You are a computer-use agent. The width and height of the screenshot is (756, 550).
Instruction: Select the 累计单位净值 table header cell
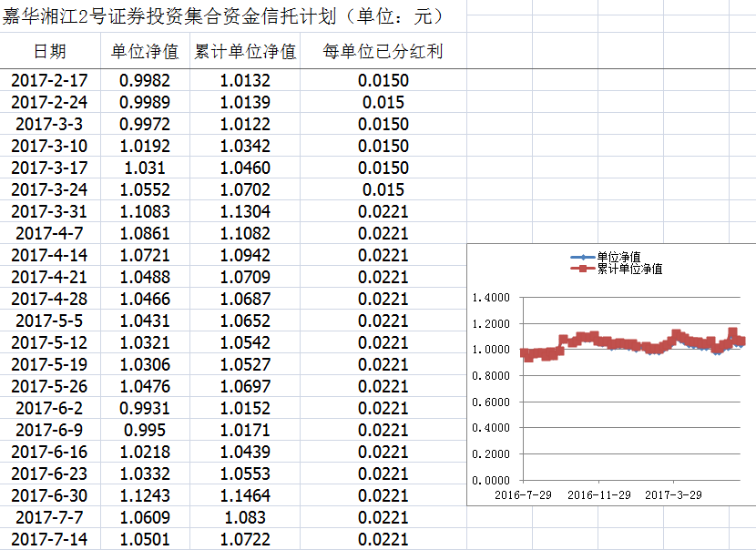coord(245,52)
